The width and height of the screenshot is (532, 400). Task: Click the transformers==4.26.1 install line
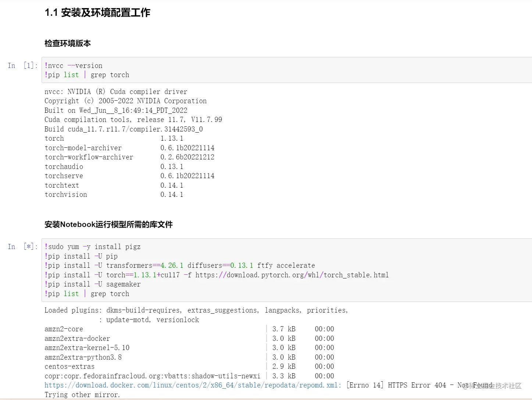coord(180,265)
